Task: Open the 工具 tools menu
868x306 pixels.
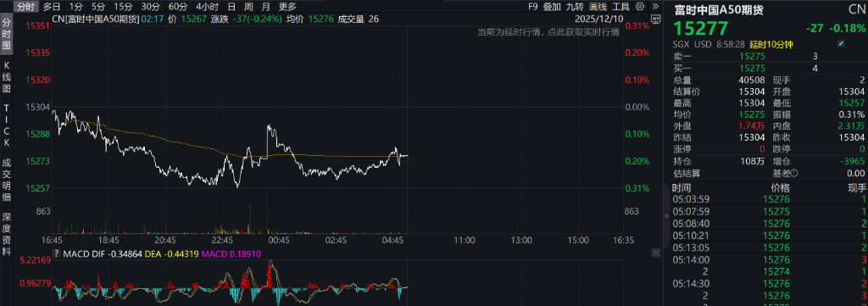Action: [621, 7]
